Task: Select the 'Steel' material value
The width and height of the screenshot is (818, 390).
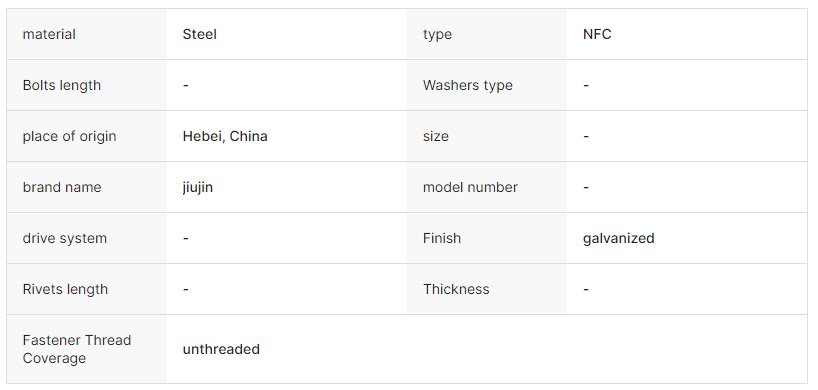Action: pos(199,34)
